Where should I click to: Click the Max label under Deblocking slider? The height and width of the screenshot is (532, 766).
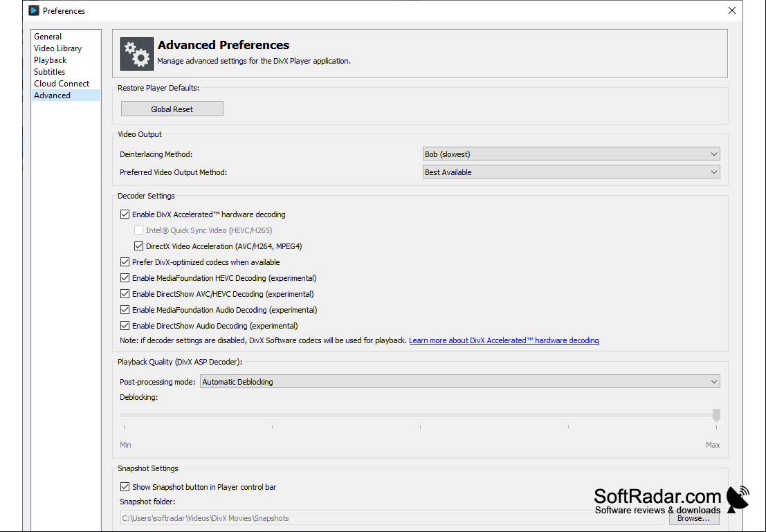[x=713, y=445]
